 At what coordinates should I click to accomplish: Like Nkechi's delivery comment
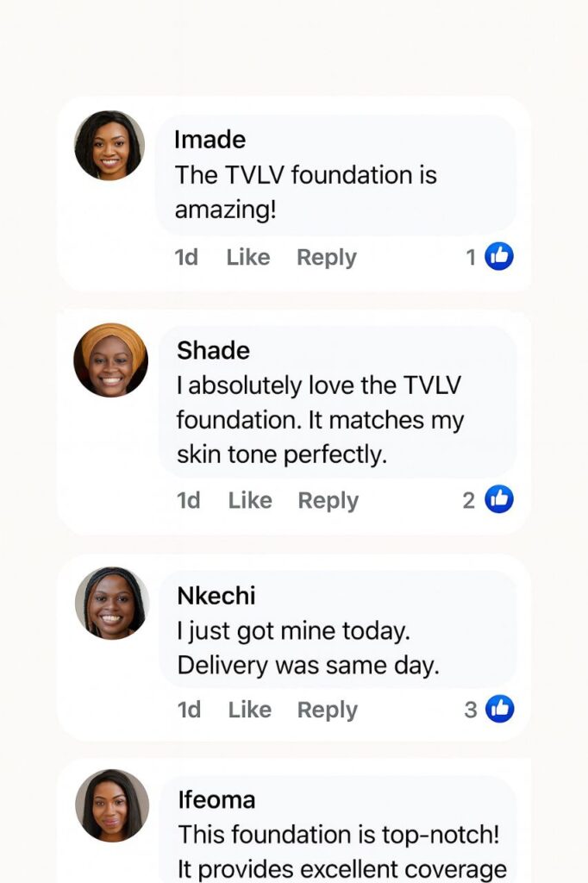pos(250,710)
